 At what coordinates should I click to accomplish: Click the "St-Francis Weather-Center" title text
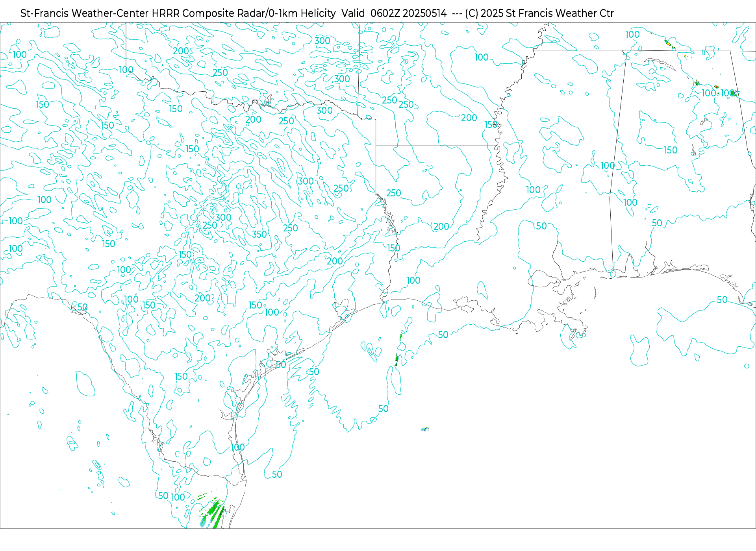(x=85, y=13)
